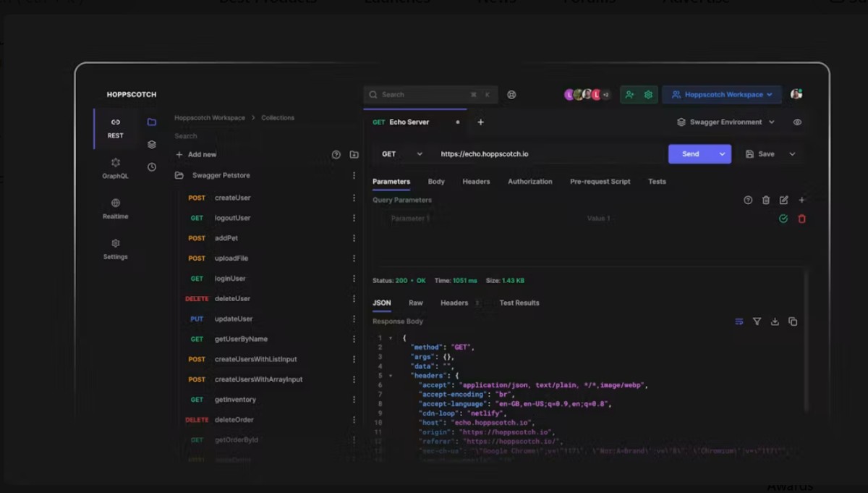Switch to the Raw response tab
The image size is (868, 493).
(x=416, y=303)
